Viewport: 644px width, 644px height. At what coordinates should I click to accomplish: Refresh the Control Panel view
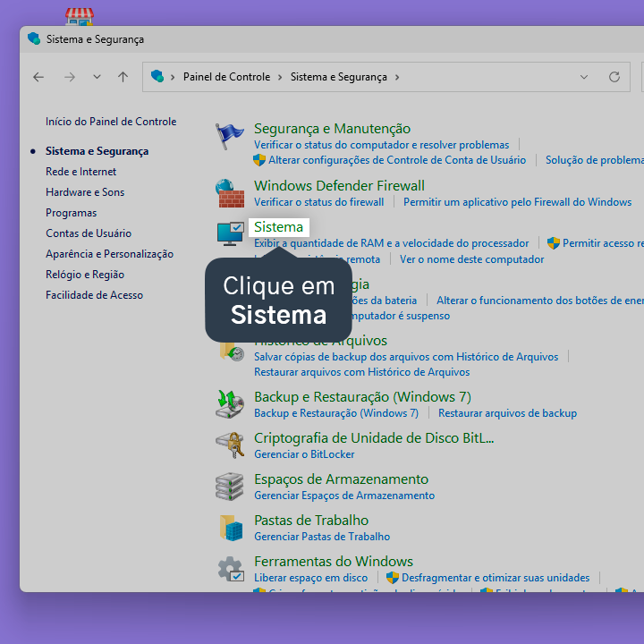point(614,77)
